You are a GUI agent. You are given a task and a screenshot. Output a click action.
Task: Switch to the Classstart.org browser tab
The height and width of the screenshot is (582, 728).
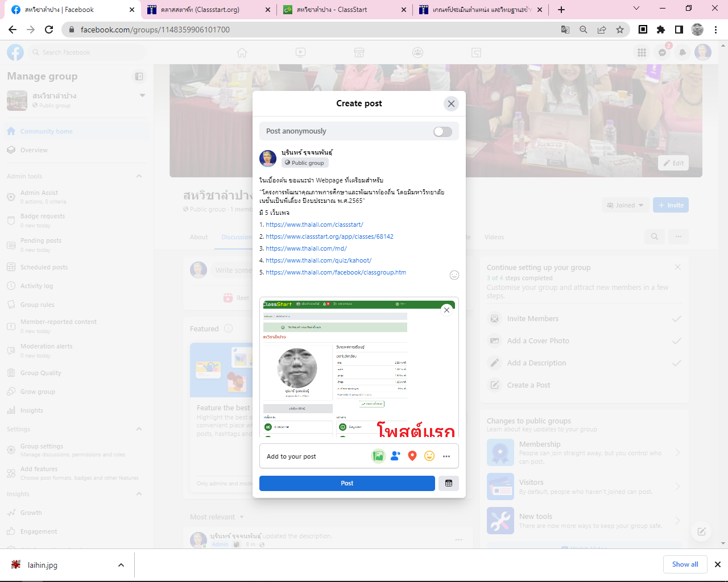point(209,10)
